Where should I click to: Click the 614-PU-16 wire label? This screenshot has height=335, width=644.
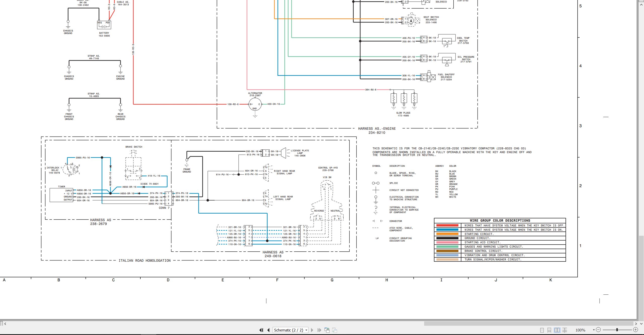pyautogui.click(x=222, y=175)
